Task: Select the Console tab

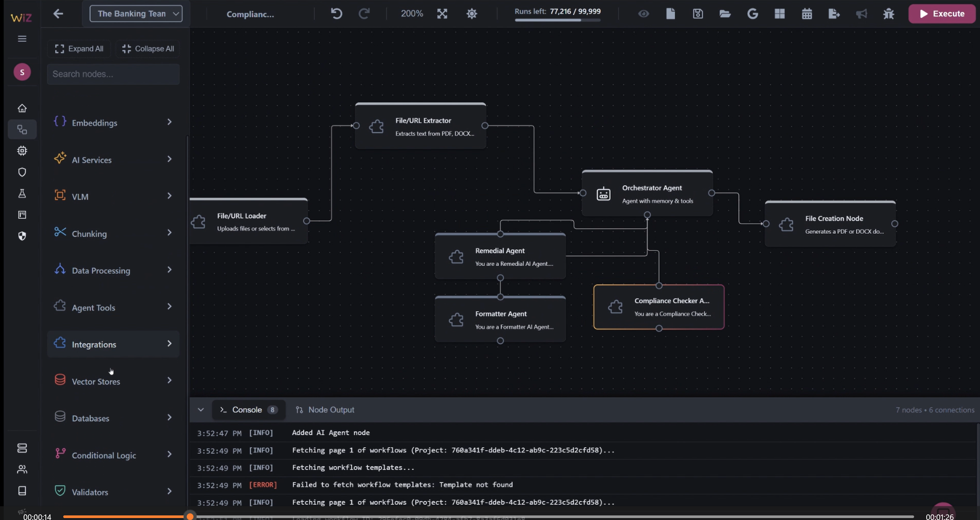Action: [248, 410]
